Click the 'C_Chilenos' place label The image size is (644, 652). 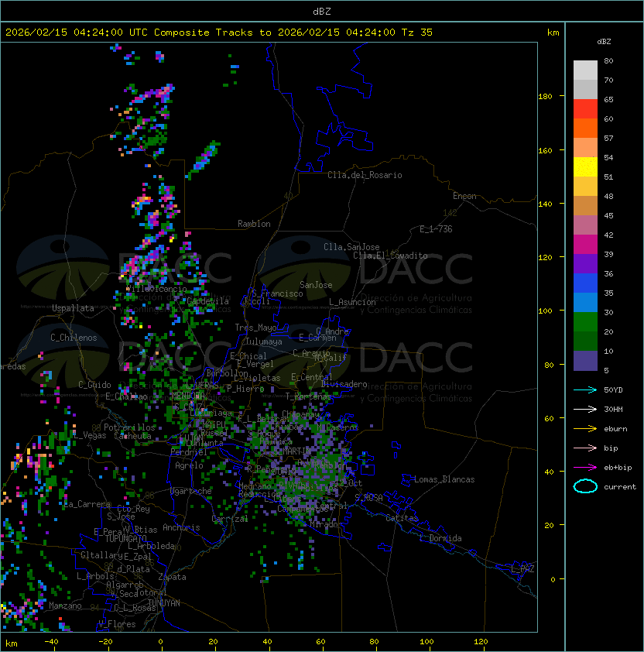pyautogui.click(x=74, y=338)
